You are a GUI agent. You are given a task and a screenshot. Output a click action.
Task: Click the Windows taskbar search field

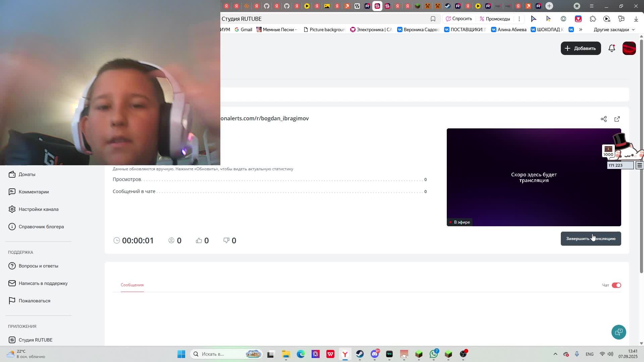coord(215,354)
